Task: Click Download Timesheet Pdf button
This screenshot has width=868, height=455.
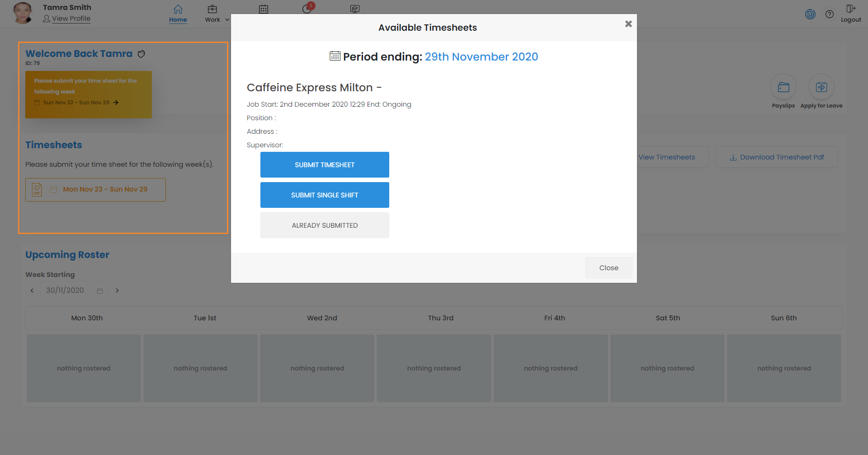Action: pos(777,157)
